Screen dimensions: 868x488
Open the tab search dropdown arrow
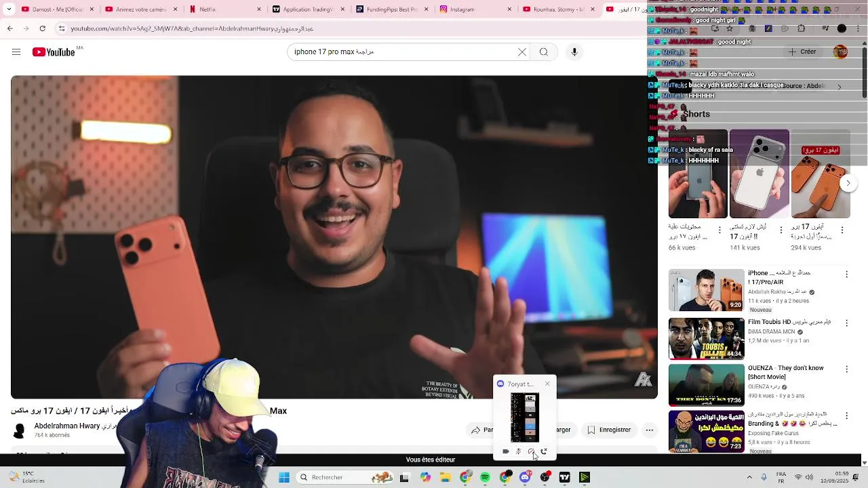8,9
